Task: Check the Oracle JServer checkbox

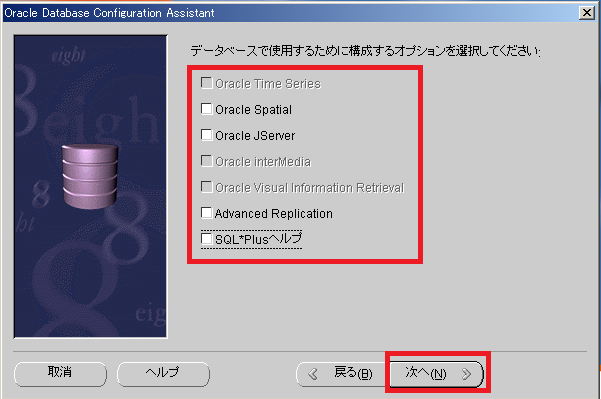Action: pos(207,135)
